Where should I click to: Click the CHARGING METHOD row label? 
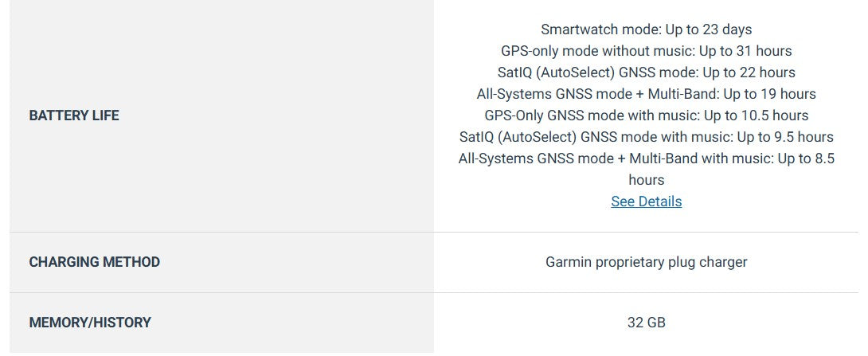[94, 262]
